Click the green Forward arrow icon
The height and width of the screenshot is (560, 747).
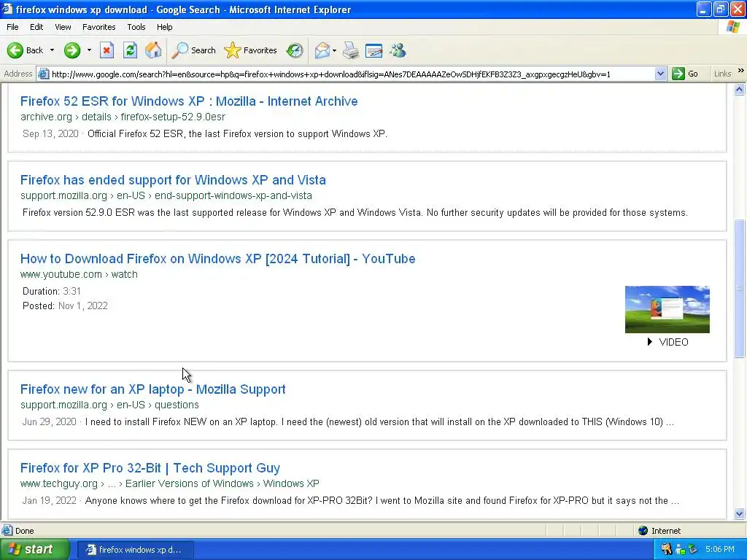pos(72,50)
